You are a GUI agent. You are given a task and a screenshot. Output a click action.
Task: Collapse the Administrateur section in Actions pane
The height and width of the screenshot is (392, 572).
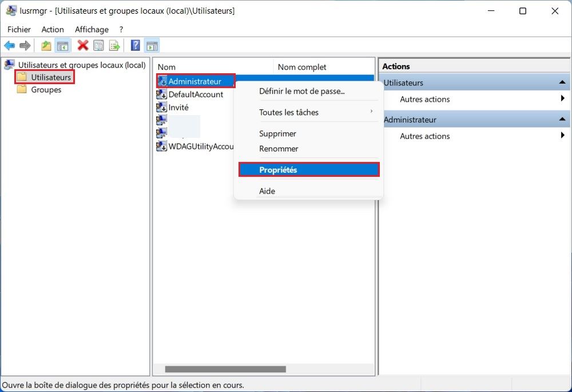pos(562,120)
